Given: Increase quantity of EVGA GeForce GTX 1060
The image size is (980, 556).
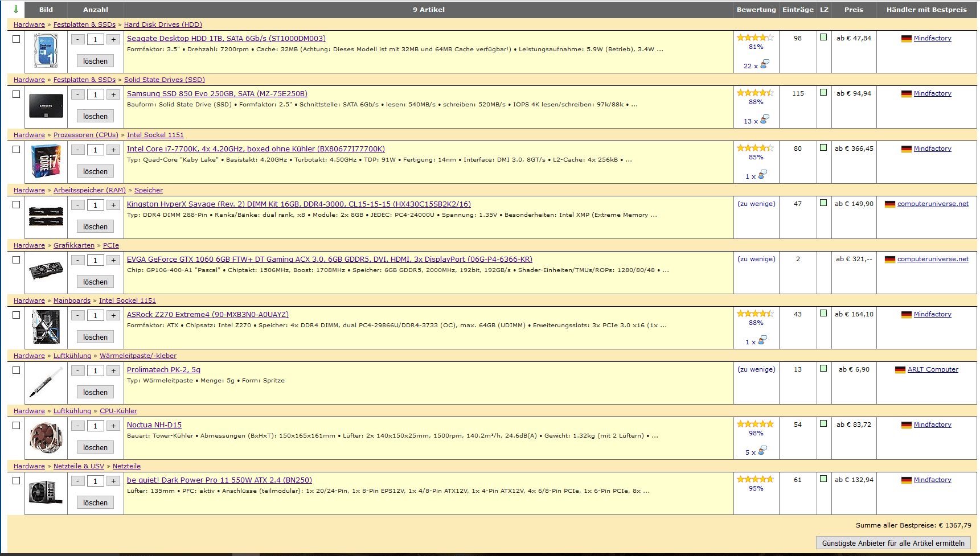Looking at the screenshot, I should 114,260.
